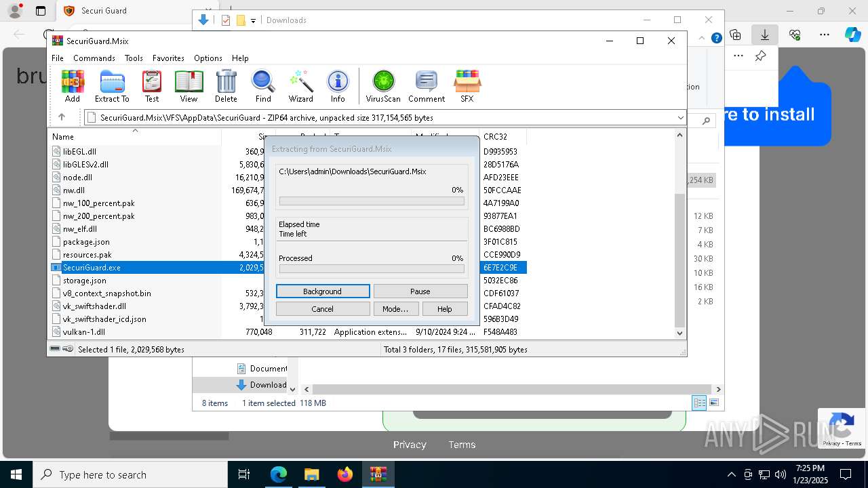Open File Explorer from the taskbar
The height and width of the screenshot is (488, 868).
(x=312, y=474)
